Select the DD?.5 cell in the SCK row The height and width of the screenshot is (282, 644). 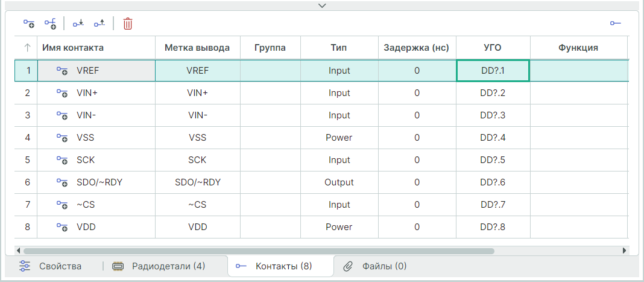pos(493,160)
